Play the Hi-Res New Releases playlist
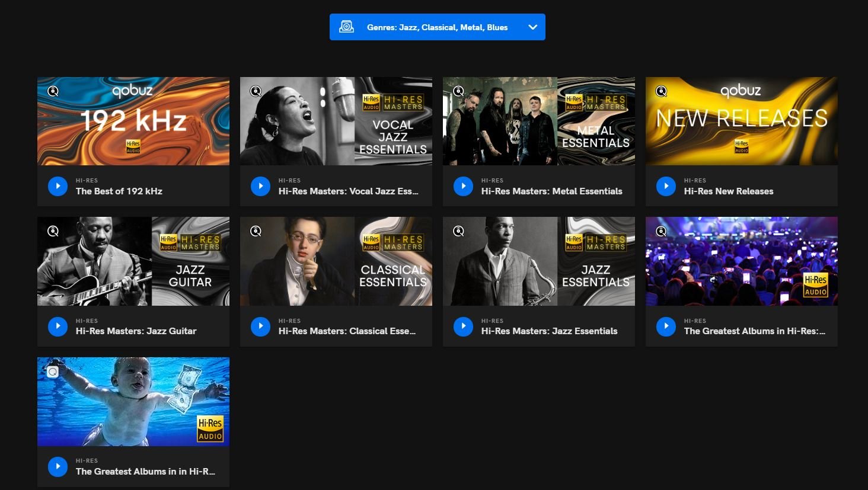The height and width of the screenshot is (490, 868). coord(666,186)
